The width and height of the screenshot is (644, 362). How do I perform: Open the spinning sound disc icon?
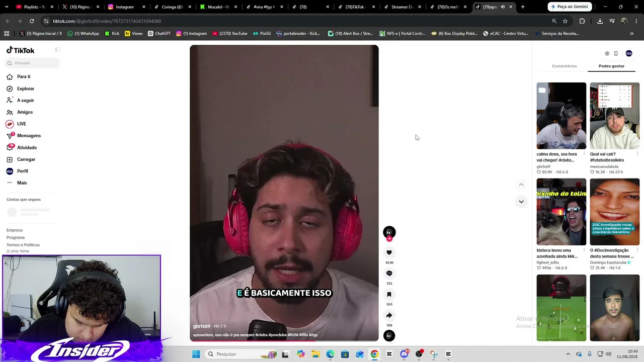[389, 336]
